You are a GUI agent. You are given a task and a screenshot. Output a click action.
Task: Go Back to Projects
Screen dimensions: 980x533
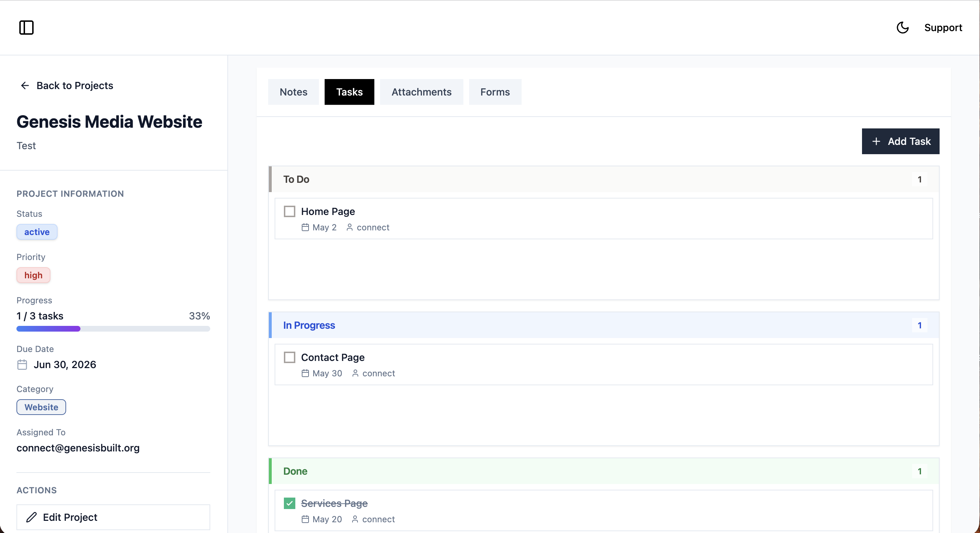pos(67,85)
